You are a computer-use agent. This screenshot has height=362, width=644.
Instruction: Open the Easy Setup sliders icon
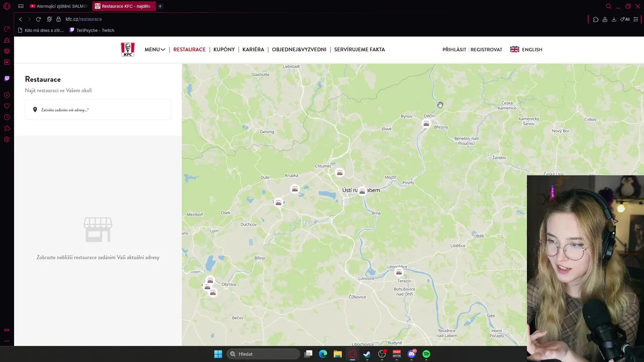(x=635, y=19)
